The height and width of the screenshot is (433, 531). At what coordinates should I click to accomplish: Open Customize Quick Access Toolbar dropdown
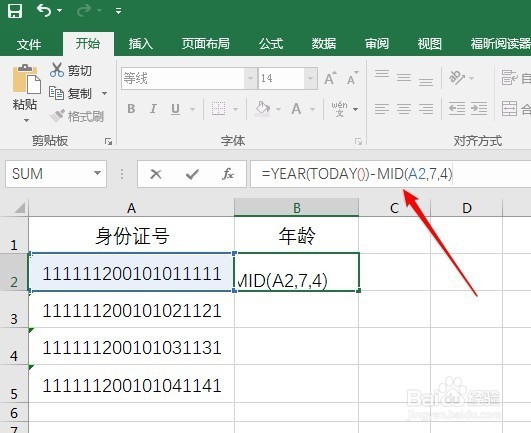[118, 11]
